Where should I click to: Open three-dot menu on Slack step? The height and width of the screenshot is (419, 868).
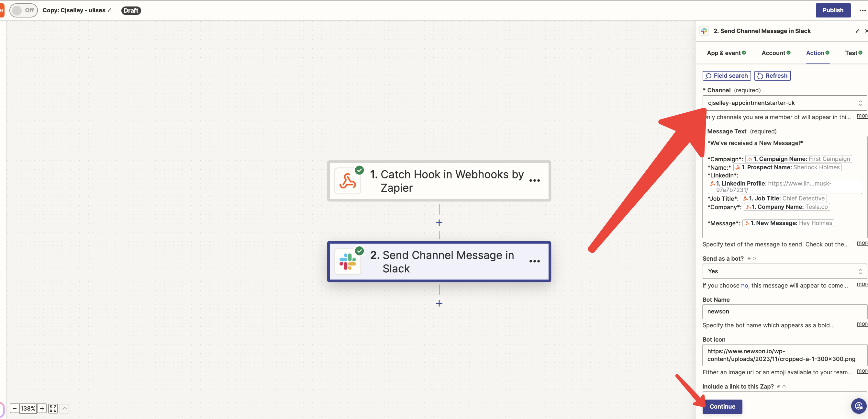pos(534,261)
